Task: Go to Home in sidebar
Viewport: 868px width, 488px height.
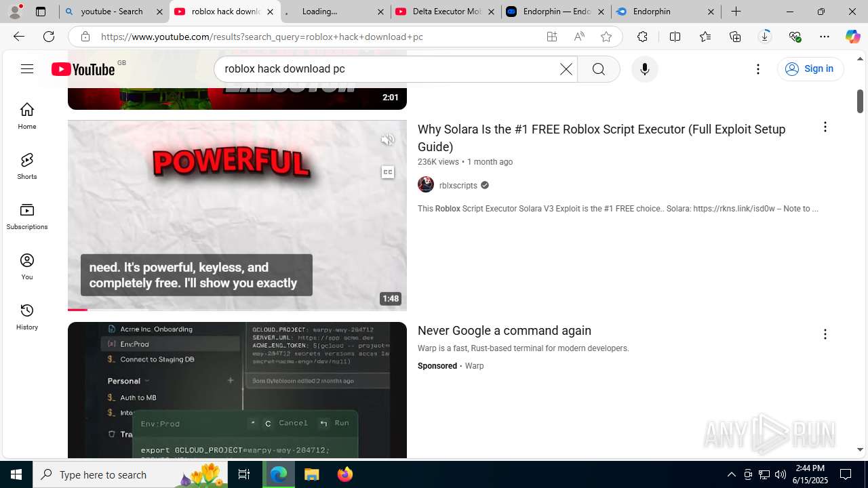Action: coord(27,116)
